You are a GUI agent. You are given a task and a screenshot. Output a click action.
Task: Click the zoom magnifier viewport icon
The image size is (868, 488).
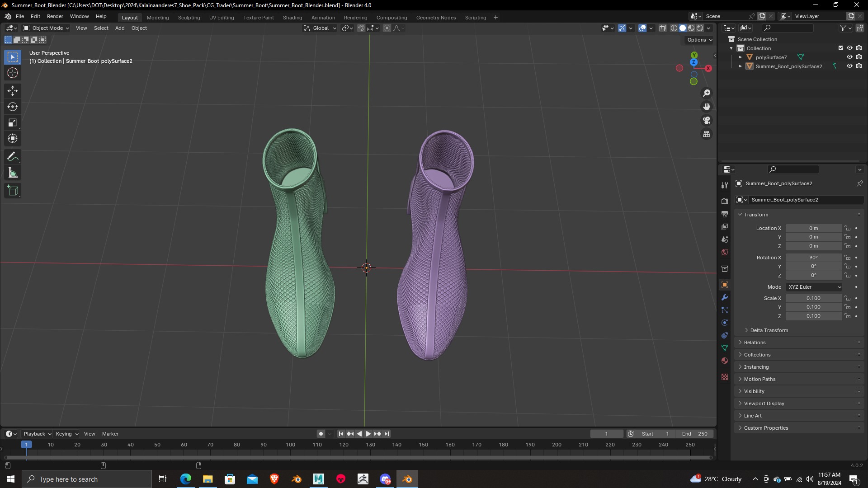(707, 93)
